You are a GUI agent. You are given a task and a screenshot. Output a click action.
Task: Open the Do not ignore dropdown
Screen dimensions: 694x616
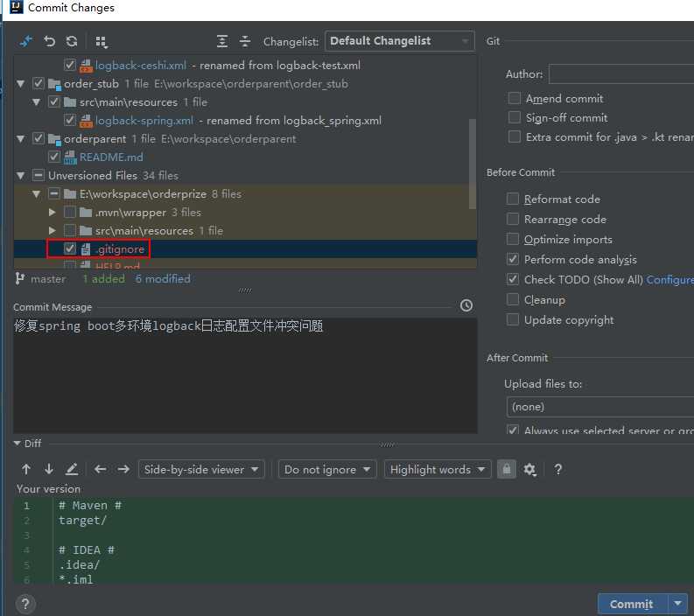(x=327, y=469)
